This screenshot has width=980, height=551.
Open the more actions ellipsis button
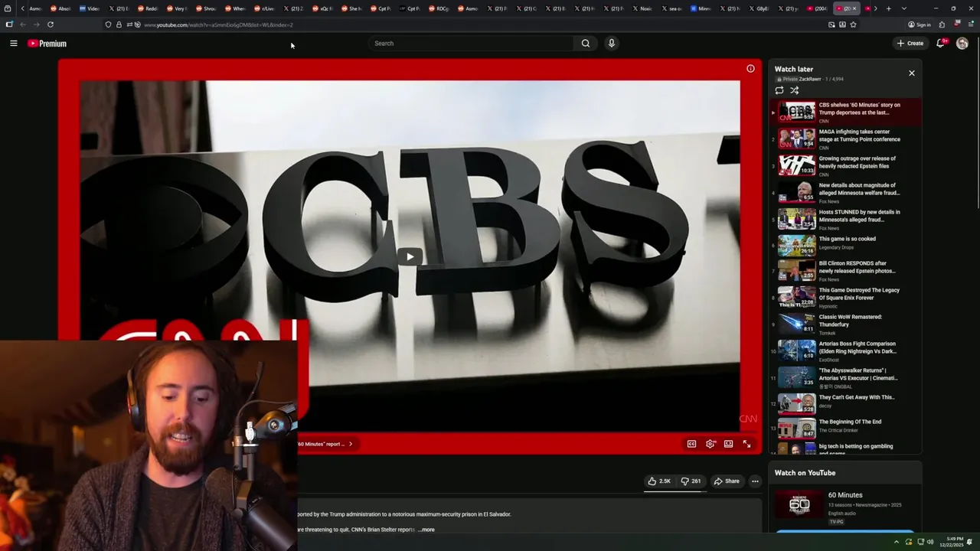click(755, 481)
